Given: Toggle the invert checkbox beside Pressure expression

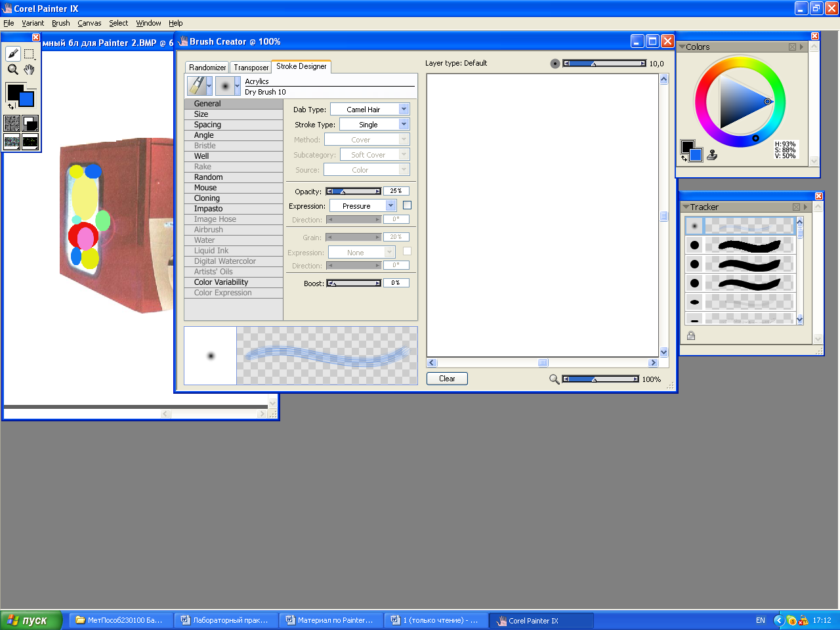Looking at the screenshot, I should point(407,205).
